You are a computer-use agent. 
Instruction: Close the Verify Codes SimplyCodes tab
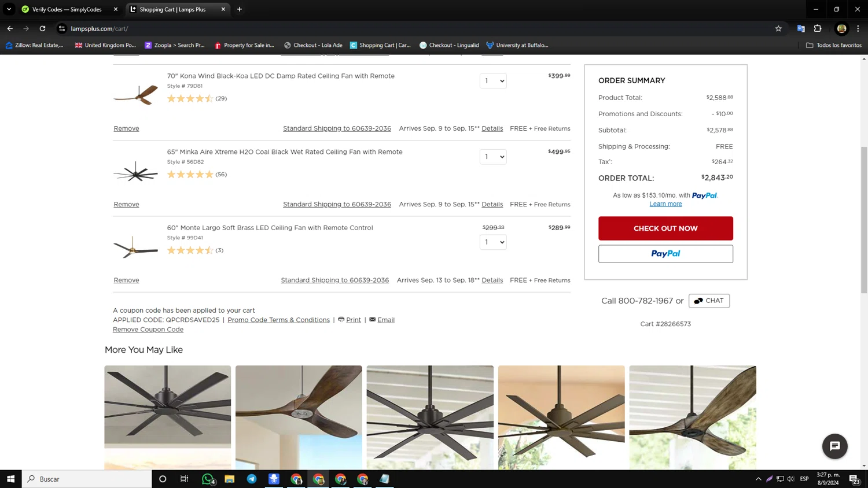pyautogui.click(x=116, y=9)
